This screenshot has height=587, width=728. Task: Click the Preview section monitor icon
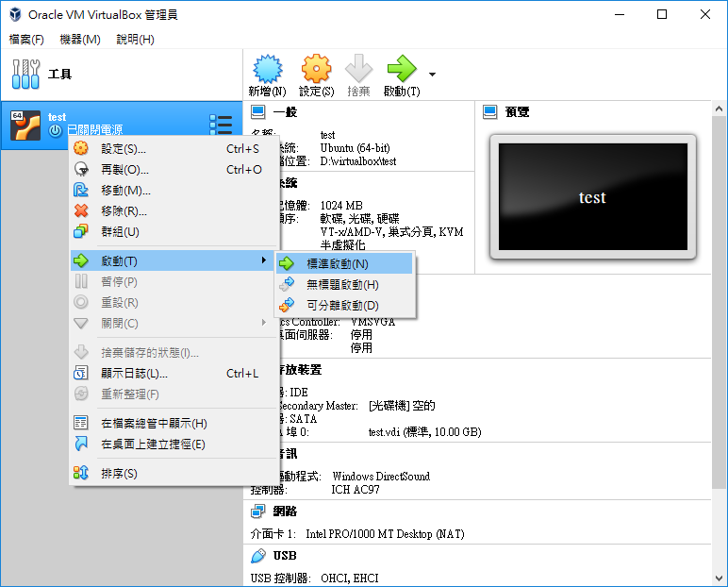coord(490,112)
